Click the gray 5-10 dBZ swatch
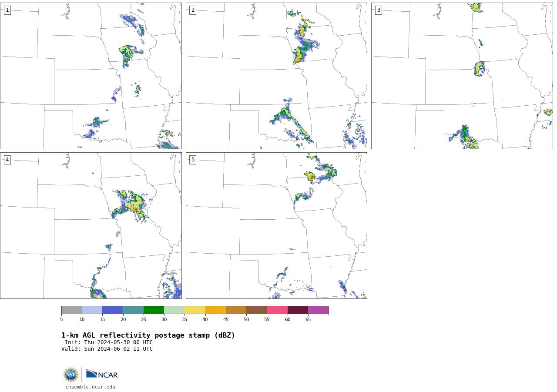The height and width of the screenshot is (392, 557). pyautogui.click(x=71, y=310)
